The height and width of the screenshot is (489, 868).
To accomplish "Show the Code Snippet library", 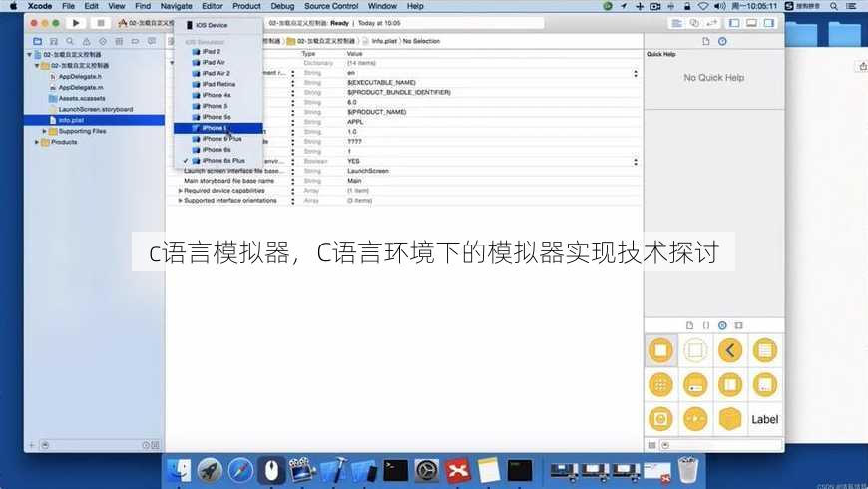I will pos(705,325).
